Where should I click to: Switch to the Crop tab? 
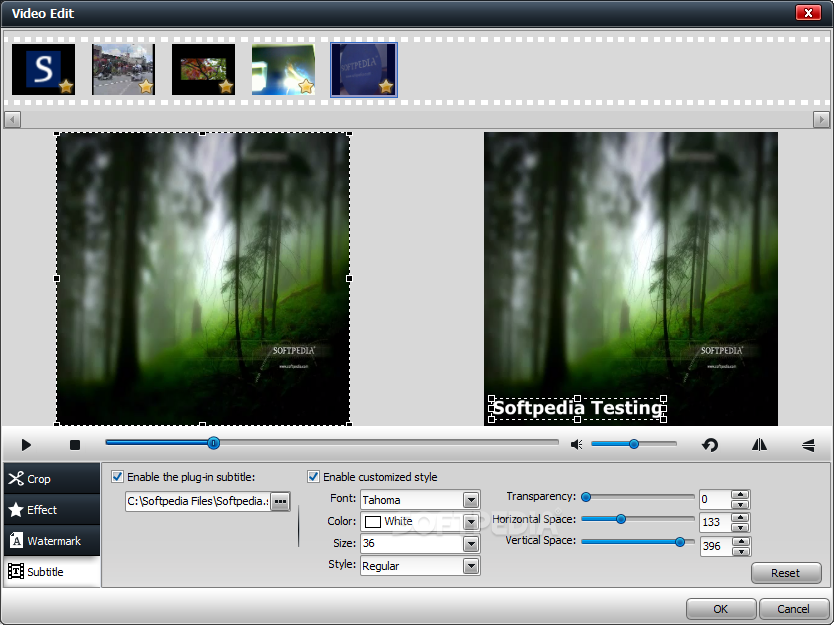pyautogui.click(x=51, y=479)
